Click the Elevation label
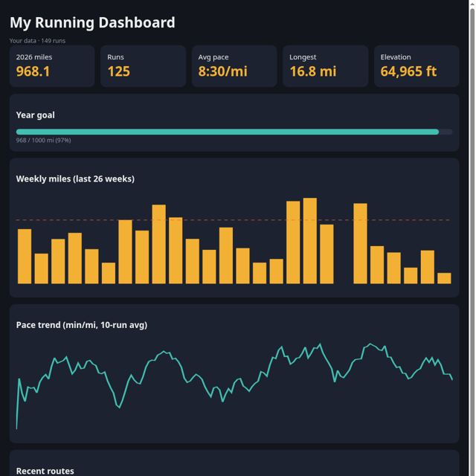 click(x=396, y=57)
